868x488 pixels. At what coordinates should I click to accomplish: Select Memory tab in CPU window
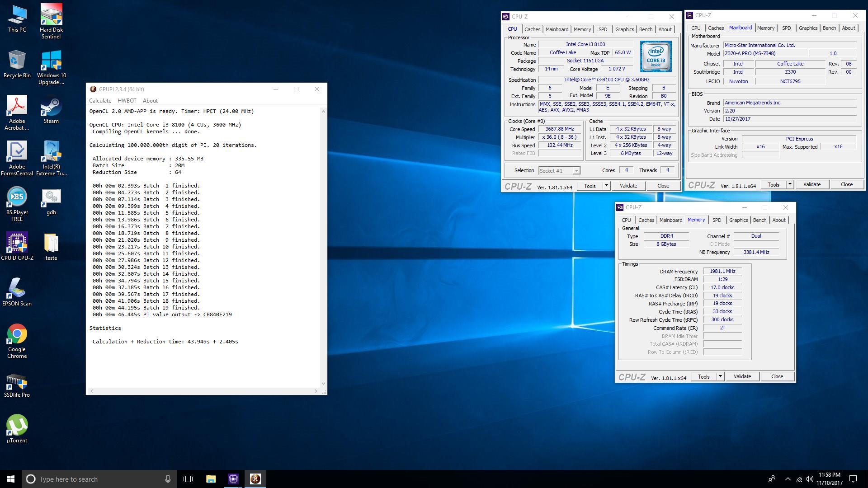pyautogui.click(x=582, y=29)
